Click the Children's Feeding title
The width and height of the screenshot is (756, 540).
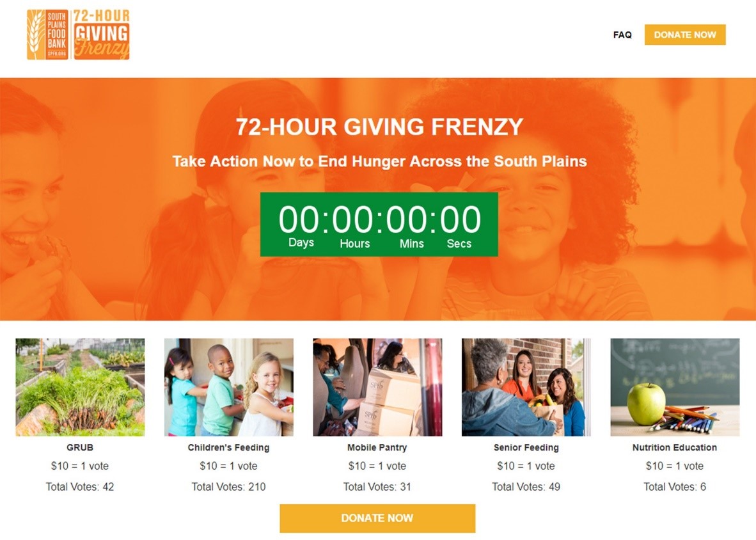[x=228, y=447]
